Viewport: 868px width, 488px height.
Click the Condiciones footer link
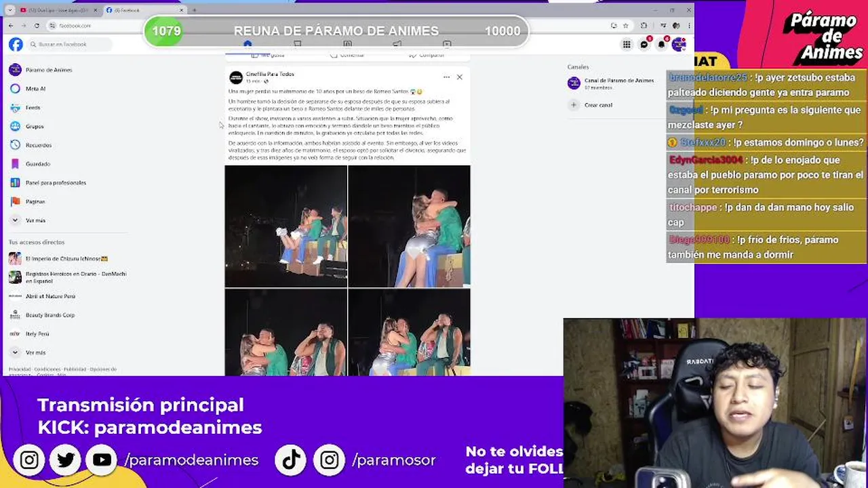[47, 369]
